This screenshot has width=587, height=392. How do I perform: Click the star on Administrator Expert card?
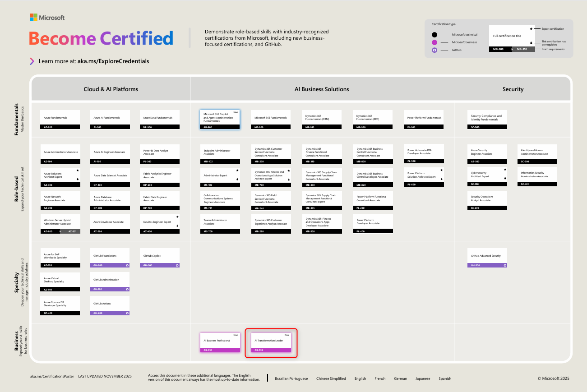point(237,171)
